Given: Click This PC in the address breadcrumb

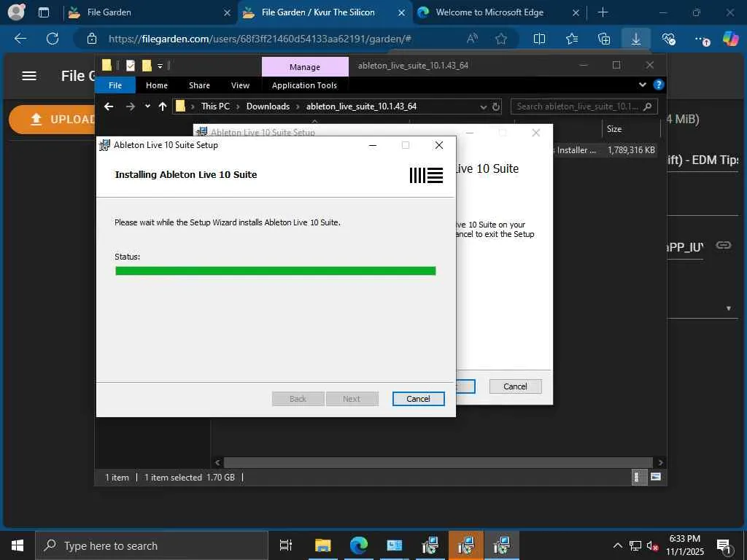Looking at the screenshot, I should point(215,106).
